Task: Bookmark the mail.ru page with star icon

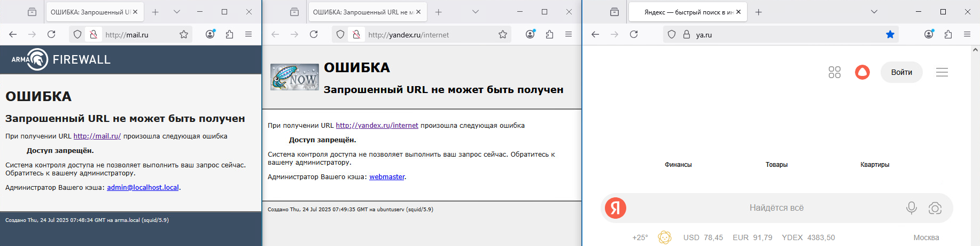Action: pos(184,34)
